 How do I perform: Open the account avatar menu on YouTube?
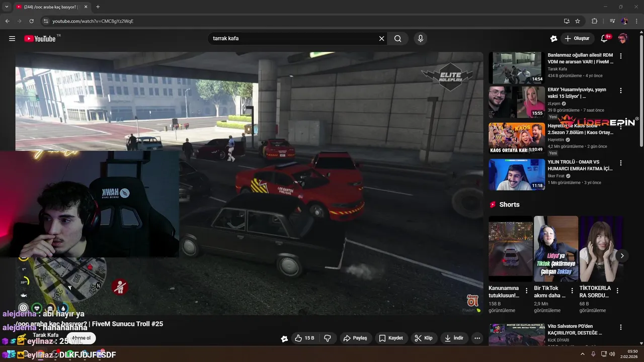tap(623, 39)
